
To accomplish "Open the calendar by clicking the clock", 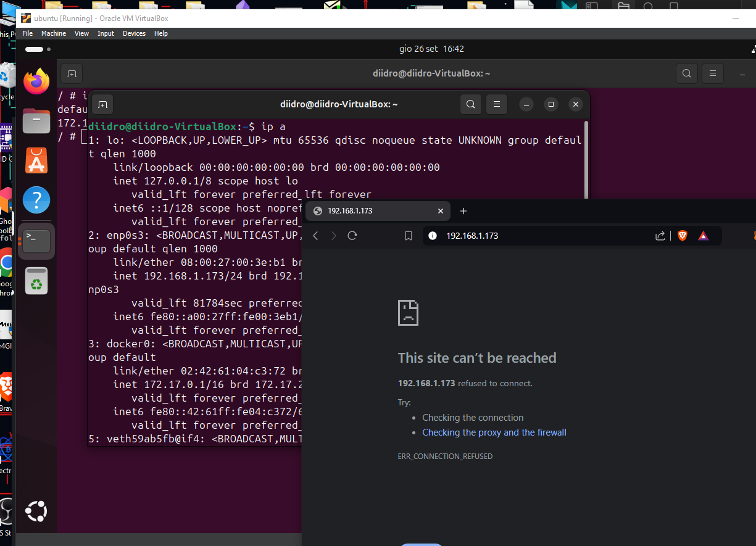I will point(431,49).
